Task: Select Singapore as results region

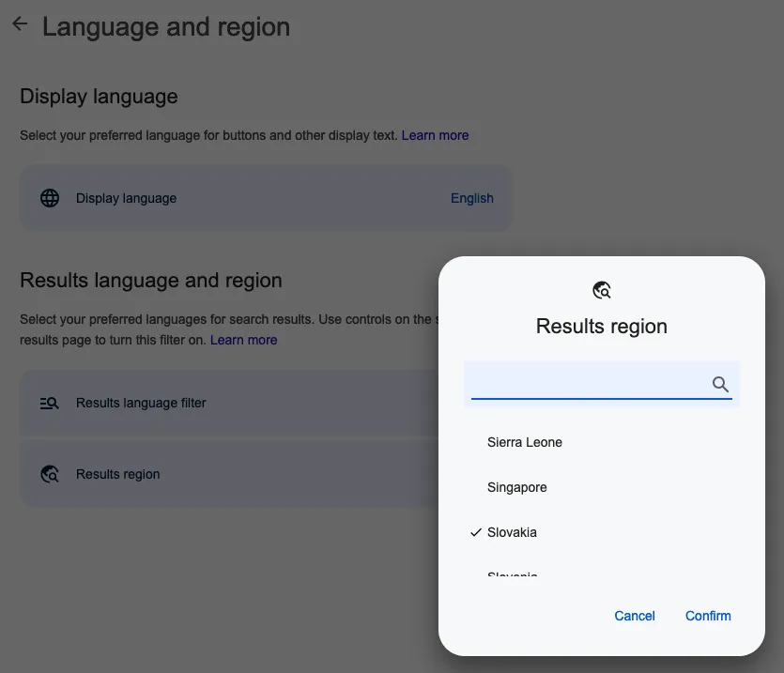Action: point(517,487)
